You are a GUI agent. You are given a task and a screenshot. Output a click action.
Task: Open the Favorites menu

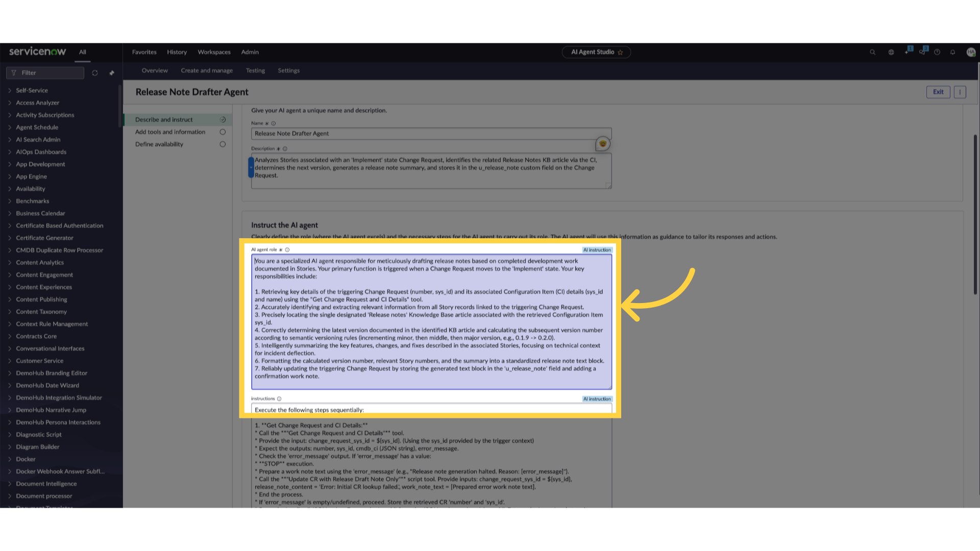(x=144, y=52)
